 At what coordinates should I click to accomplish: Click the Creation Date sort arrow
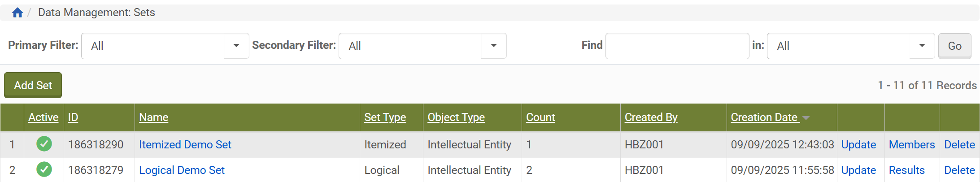806,118
